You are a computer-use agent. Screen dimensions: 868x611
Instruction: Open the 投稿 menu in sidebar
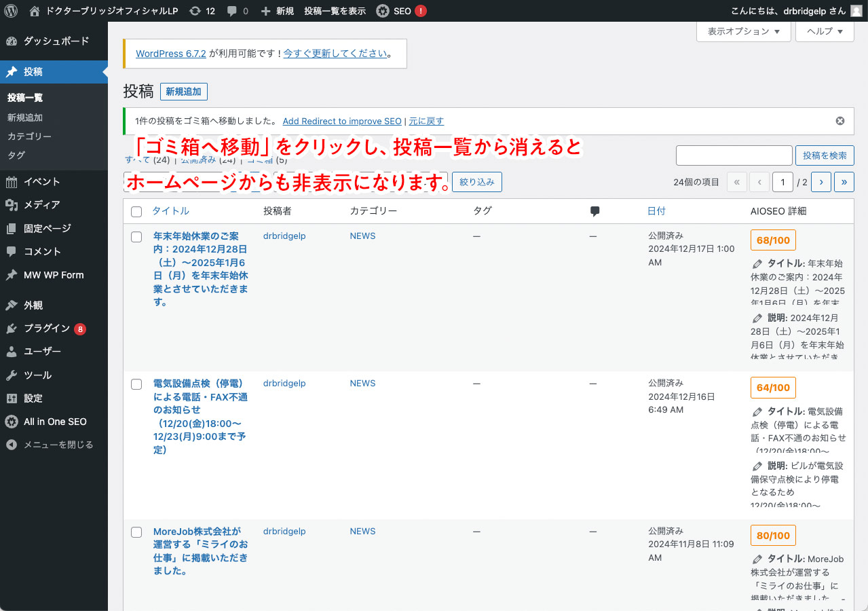pos(54,72)
